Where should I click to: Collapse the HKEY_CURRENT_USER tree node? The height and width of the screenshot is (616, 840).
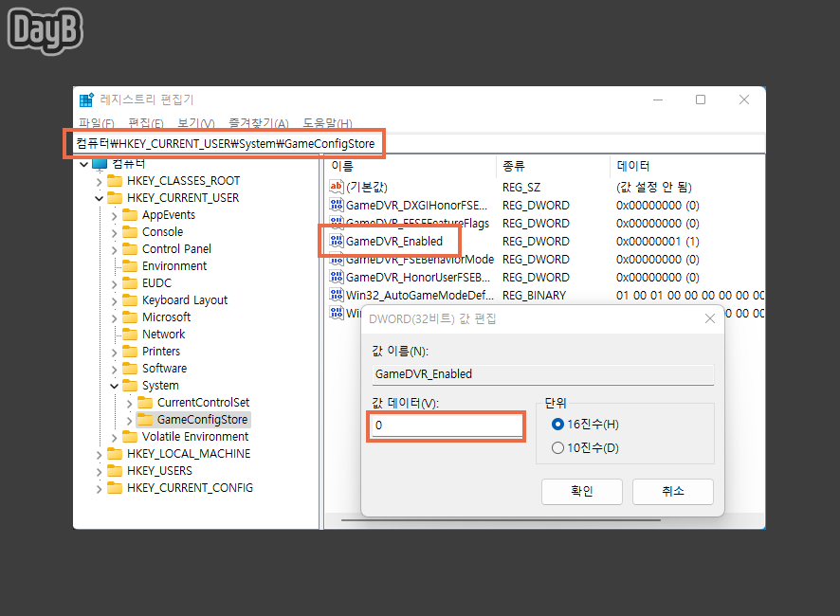99,197
